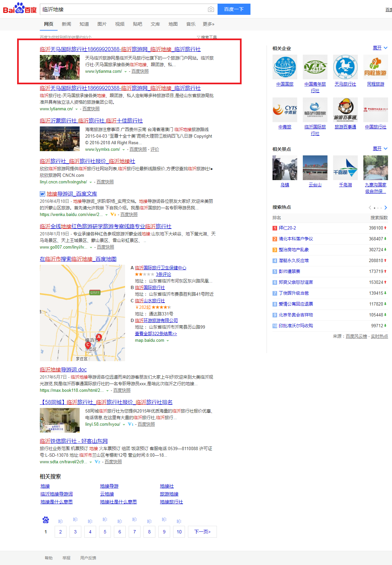
Task: Click the 58同城 office thumbnail image
Action: tap(60, 420)
